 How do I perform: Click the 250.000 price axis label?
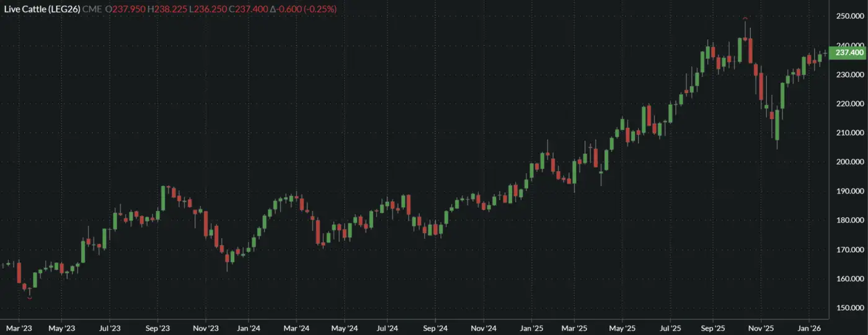(x=850, y=16)
